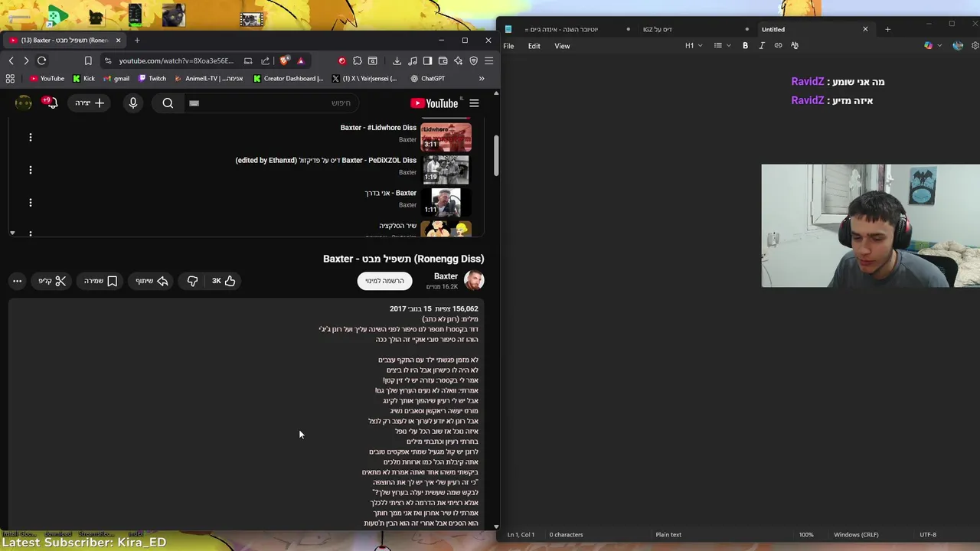Close the Baxter YouTube tab
Image resolution: width=980 pixels, height=551 pixels.
(x=118, y=40)
